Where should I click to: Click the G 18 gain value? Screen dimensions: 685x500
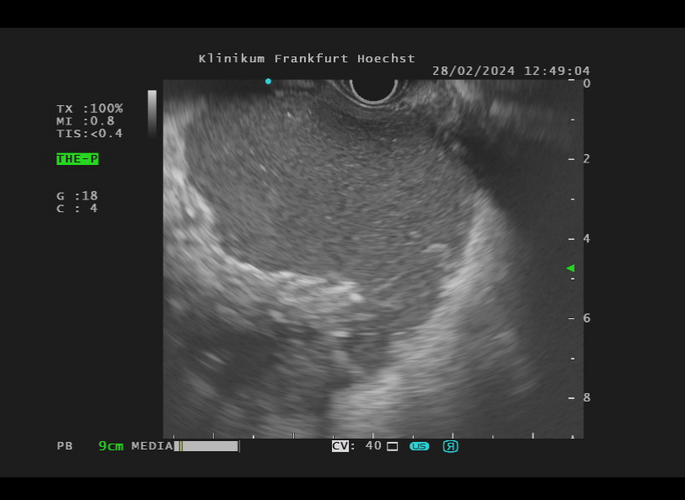click(x=77, y=196)
